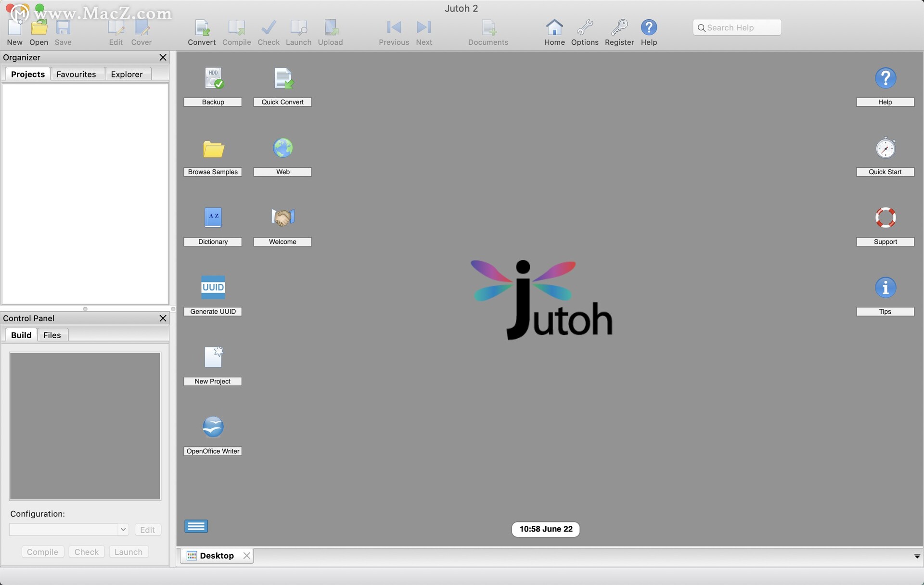
Task: Click the Check button in Control Panel
Action: pos(87,552)
